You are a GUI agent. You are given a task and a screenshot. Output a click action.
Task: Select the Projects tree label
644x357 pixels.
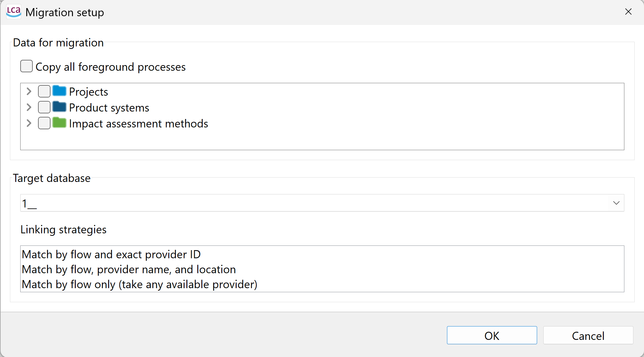[x=89, y=92]
